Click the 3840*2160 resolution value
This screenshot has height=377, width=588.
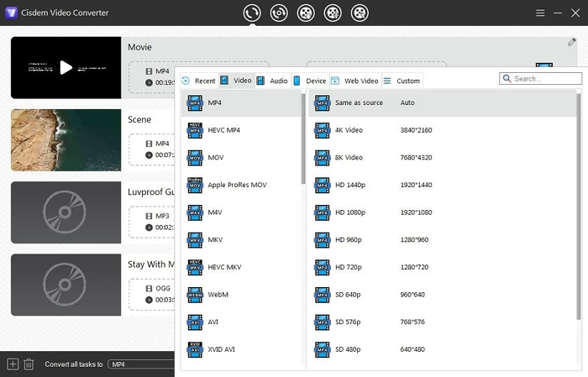[416, 130]
